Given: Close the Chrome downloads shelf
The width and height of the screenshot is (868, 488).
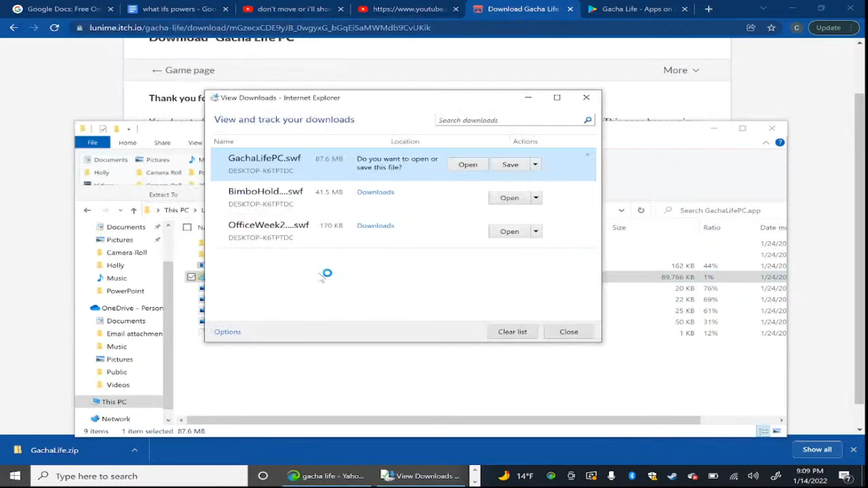Looking at the screenshot, I should (854, 449).
